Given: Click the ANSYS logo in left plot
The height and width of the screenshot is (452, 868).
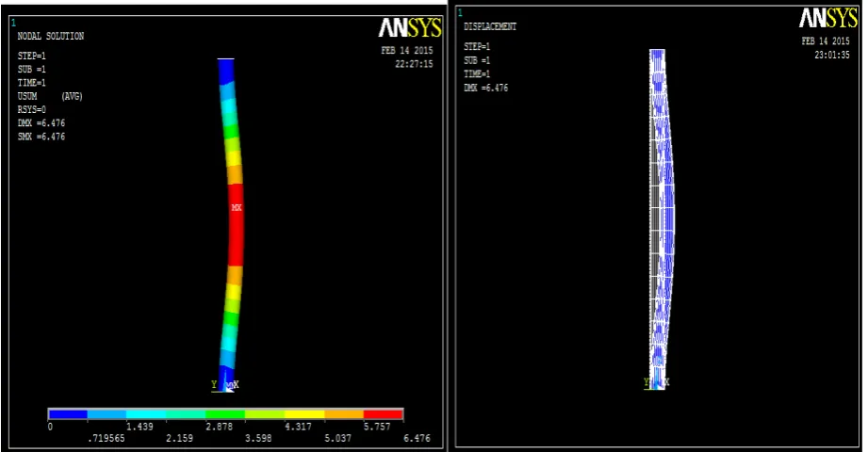Looking at the screenshot, I should (410, 27).
